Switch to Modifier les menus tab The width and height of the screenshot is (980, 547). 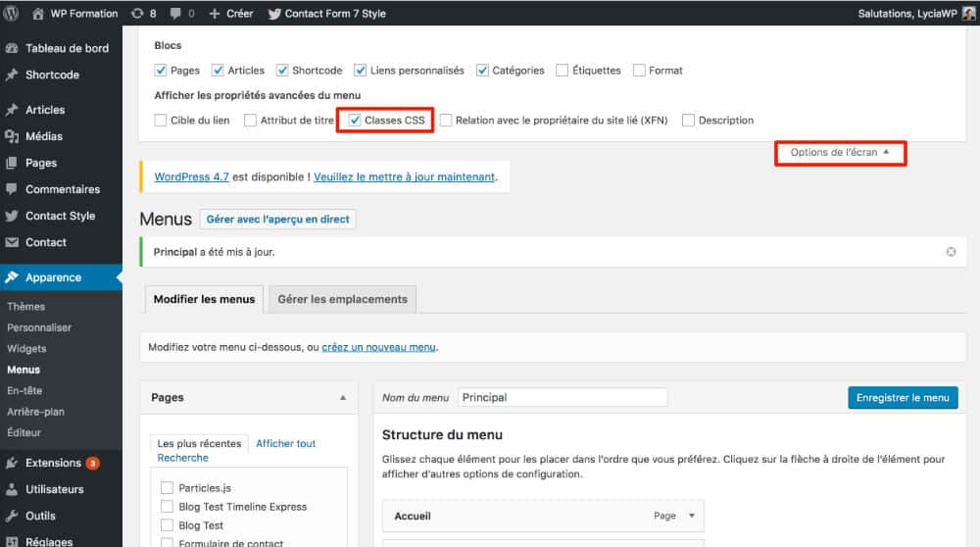205,299
